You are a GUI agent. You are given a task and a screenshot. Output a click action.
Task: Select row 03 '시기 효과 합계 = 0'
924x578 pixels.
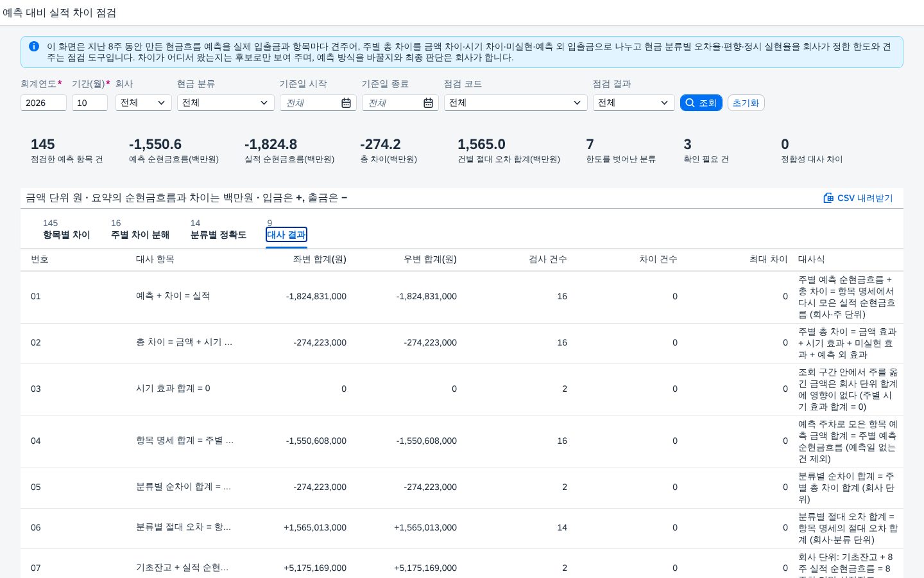tap(462, 389)
